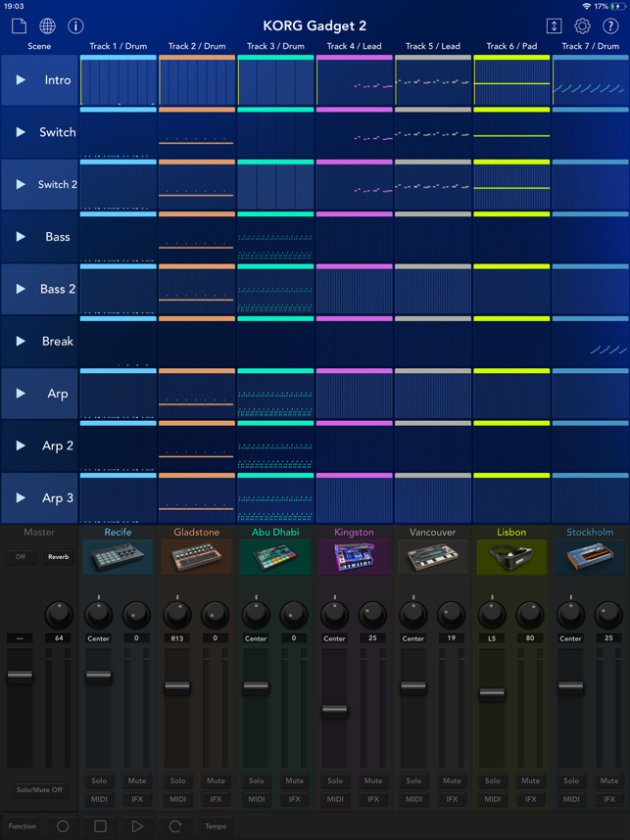Open the new file document icon
The width and height of the screenshot is (630, 840).
pos(20,25)
